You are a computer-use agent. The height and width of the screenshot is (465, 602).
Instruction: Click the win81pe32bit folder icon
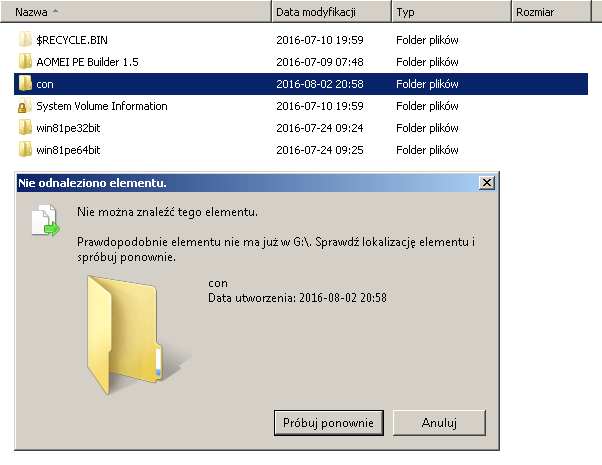point(25,127)
